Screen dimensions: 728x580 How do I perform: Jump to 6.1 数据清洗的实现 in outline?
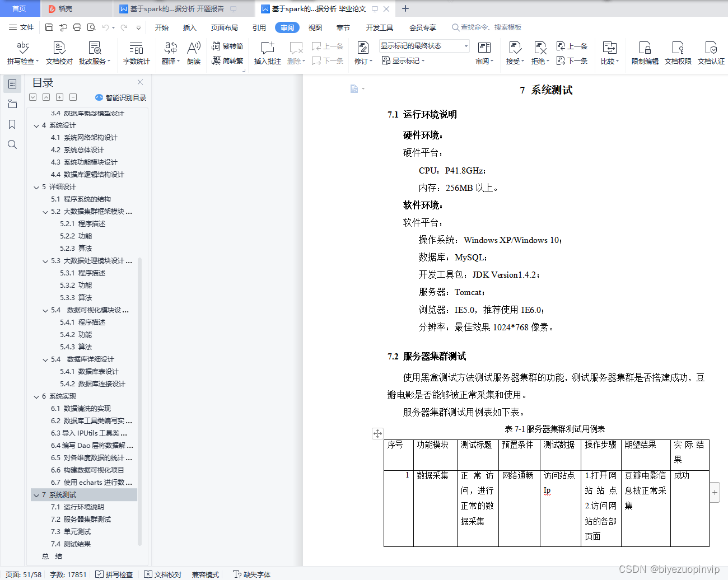(x=81, y=409)
